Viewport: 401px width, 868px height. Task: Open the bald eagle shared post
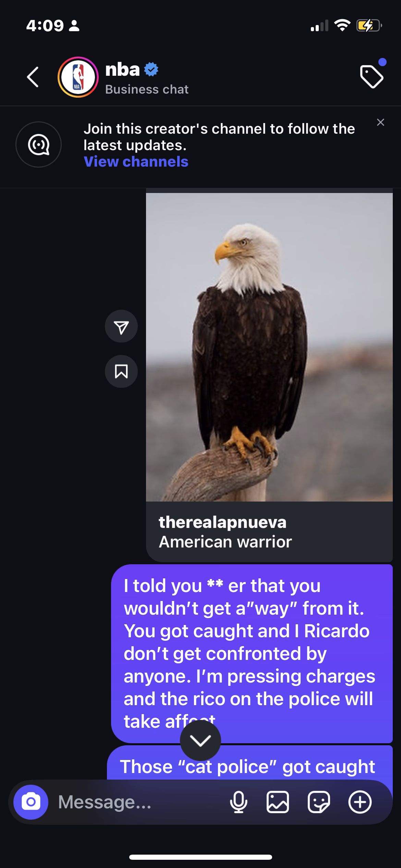pos(269,347)
